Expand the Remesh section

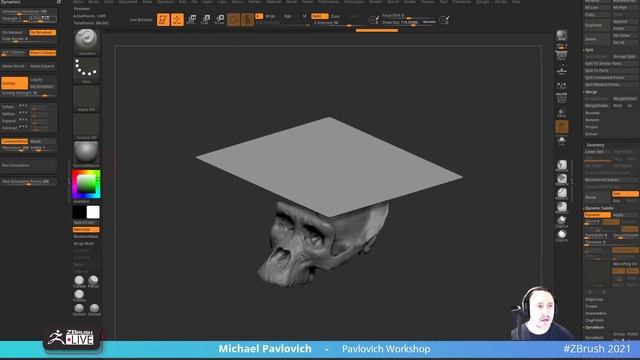[592, 120]
